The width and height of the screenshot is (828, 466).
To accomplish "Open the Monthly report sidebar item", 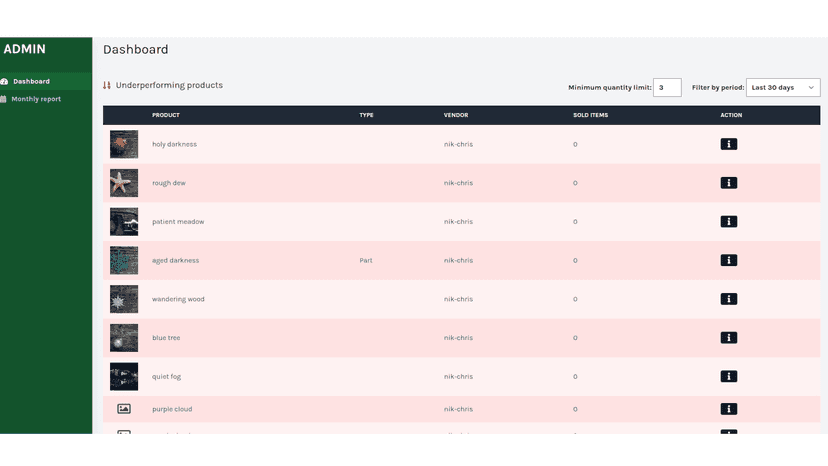I will pyautogui.click(x=46, y=99).
